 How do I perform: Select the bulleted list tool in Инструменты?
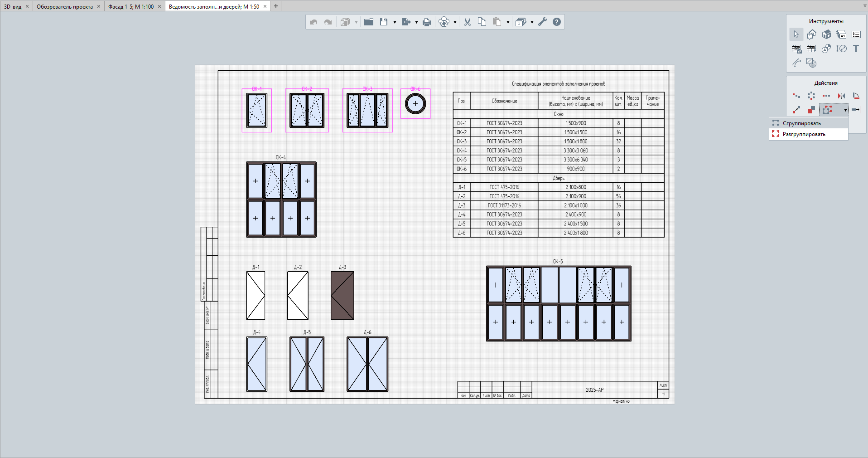(x=856, y=34)
